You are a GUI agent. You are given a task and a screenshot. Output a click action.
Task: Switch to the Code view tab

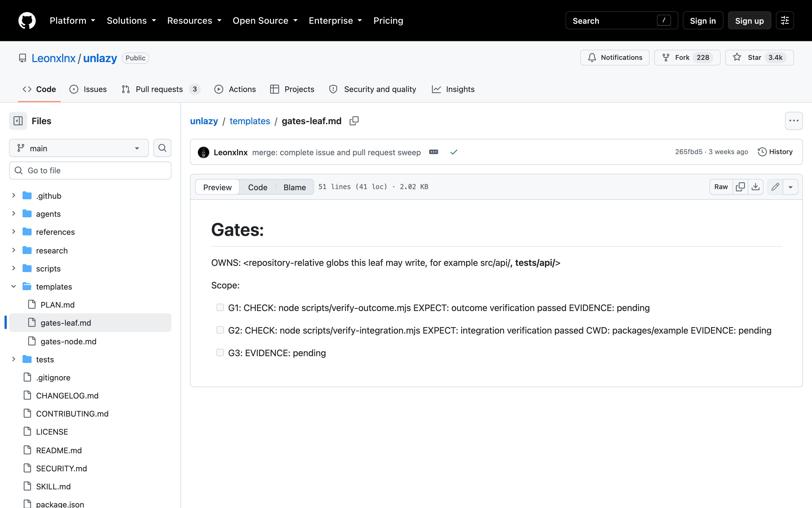(258, 187)
